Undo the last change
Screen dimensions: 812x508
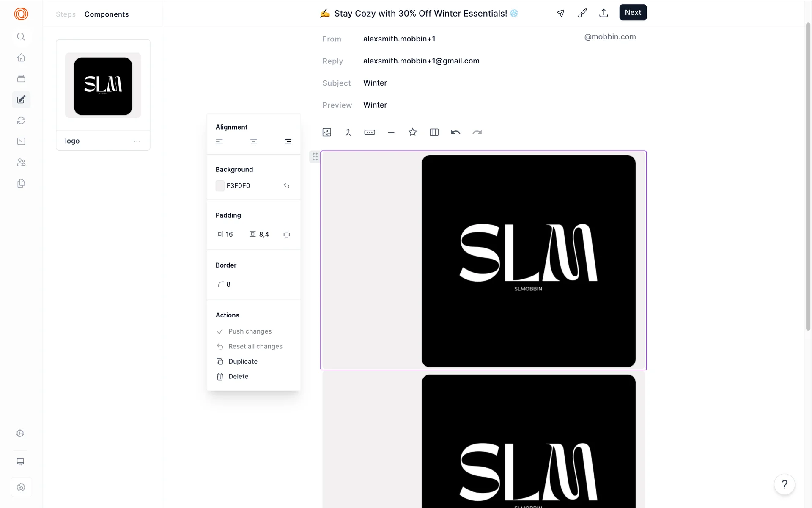[455, 133]
